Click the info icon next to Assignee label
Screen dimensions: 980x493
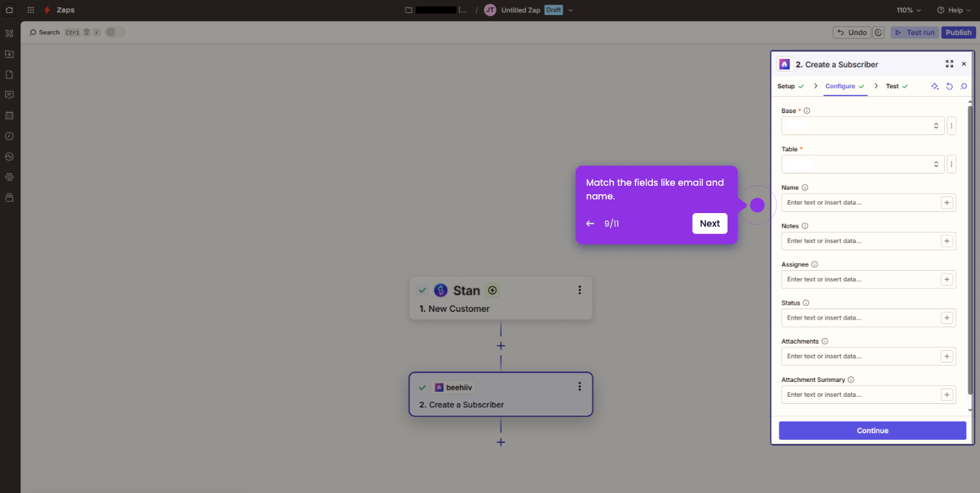(815, 264)
